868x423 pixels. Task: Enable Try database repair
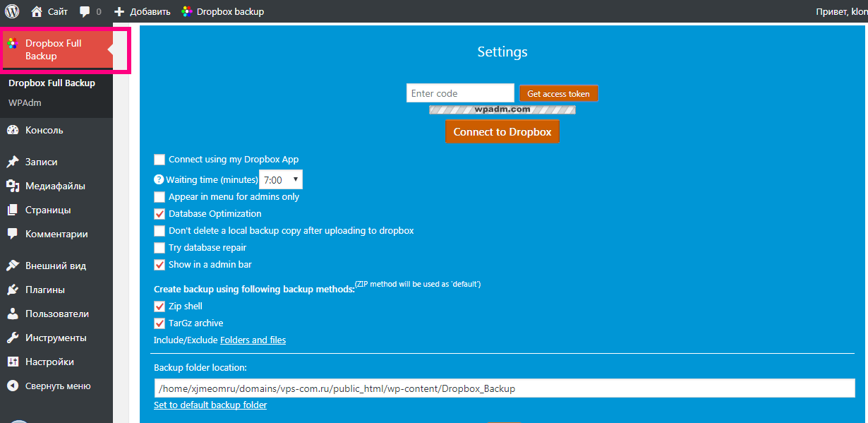pos(159,248)
